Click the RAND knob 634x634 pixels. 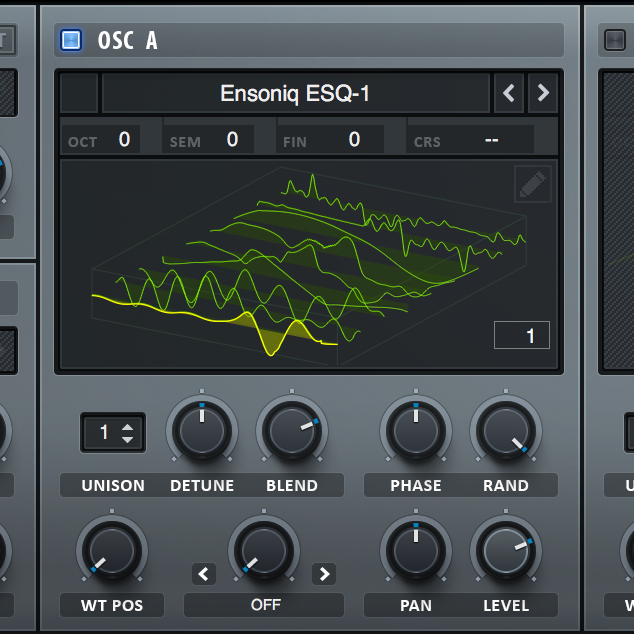[x=506, y=431]
